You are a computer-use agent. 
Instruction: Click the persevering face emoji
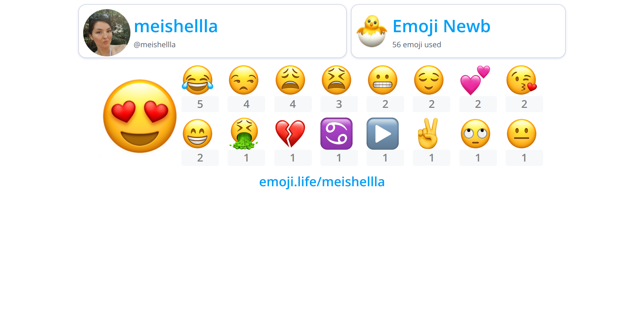tap(336, 80)
